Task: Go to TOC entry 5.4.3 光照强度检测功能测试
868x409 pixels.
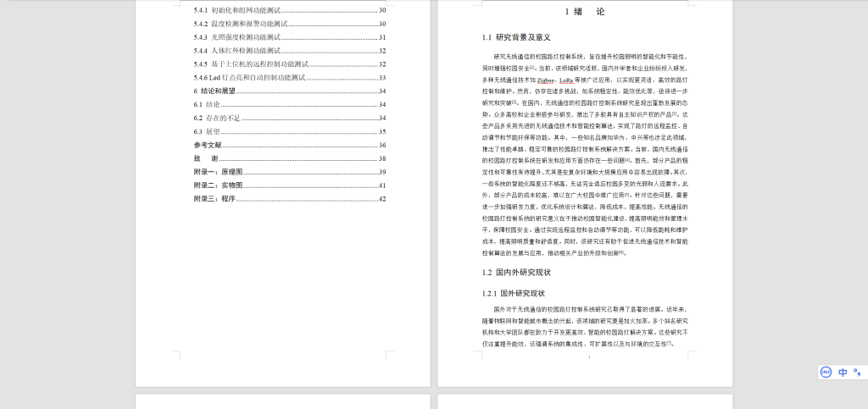Action: (246, 37)
